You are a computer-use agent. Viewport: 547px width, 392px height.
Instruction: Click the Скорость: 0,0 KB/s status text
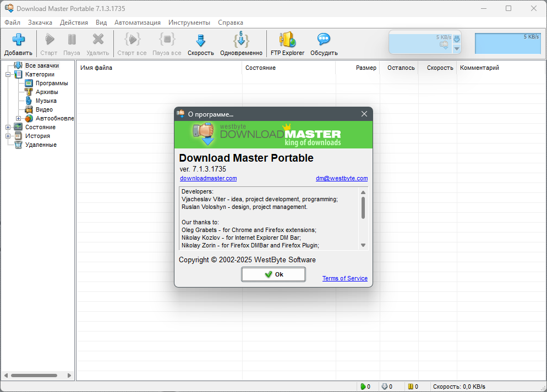click(459, 387)
